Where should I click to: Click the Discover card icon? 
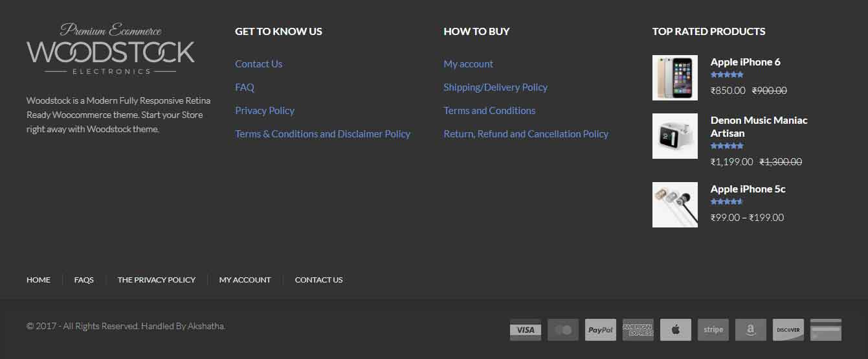[x=788, y=330]
